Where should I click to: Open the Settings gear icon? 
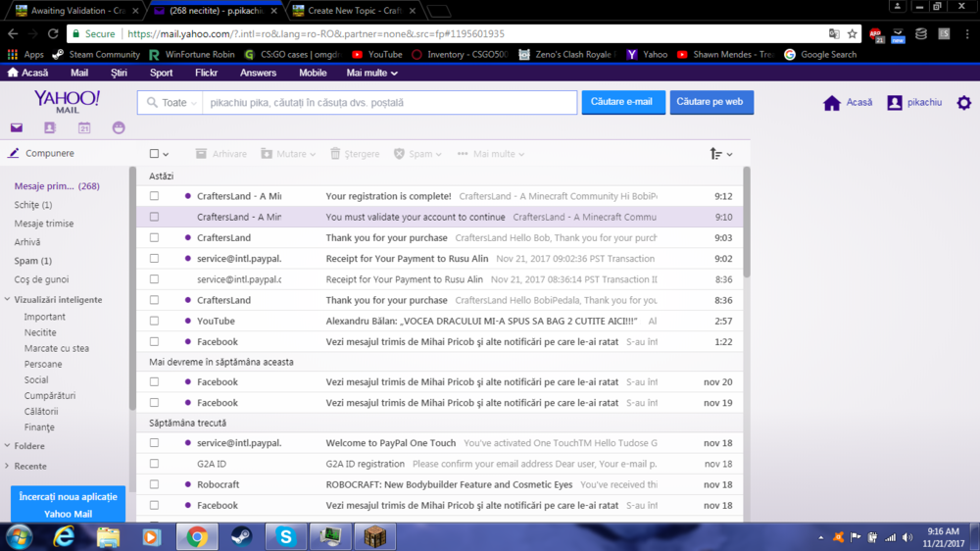963,103
